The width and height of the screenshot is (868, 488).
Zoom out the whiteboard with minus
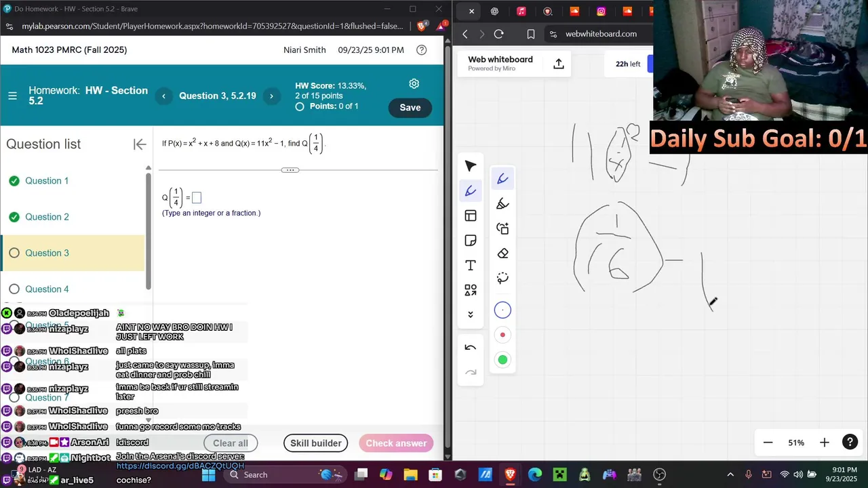point(768,443)
